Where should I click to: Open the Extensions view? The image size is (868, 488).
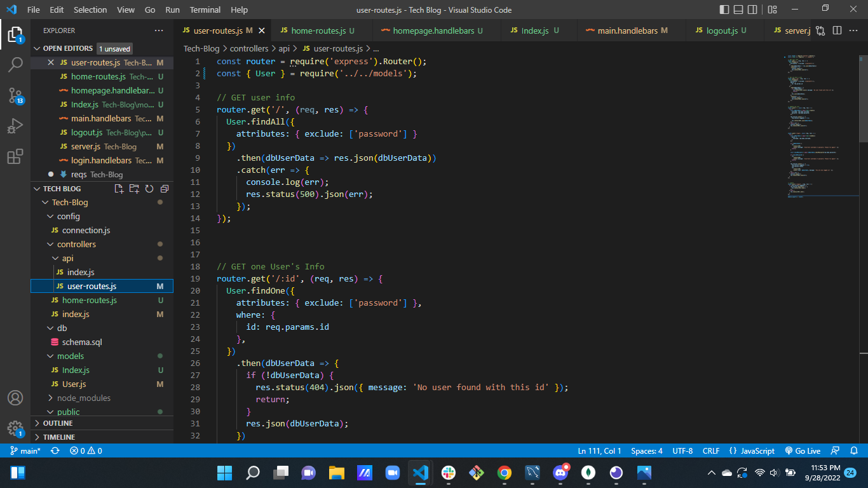pos(16,157)
